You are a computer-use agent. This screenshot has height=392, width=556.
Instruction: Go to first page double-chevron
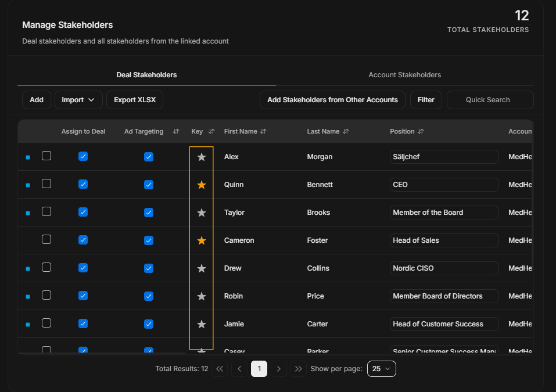(x=220, y=369)
